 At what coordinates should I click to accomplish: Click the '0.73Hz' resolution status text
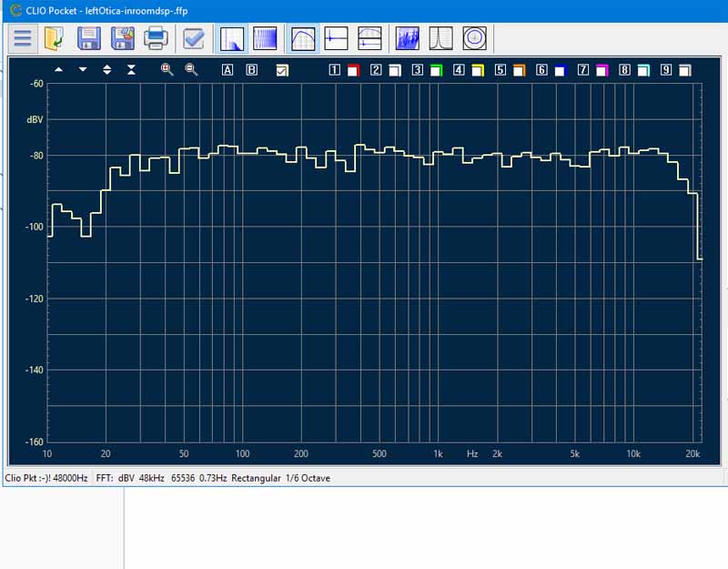coord(213,478)
